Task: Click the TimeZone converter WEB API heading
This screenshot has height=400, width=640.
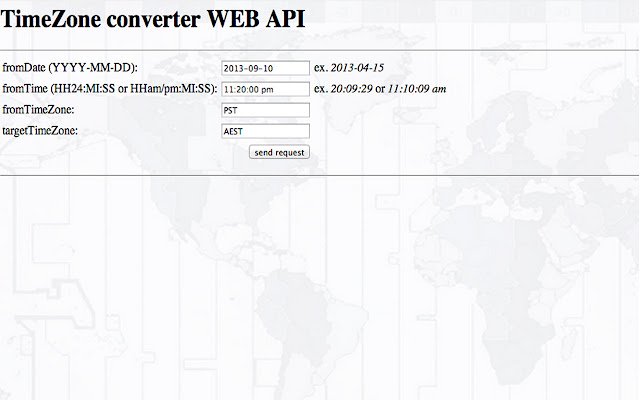Action: click(x=153, y=19)
